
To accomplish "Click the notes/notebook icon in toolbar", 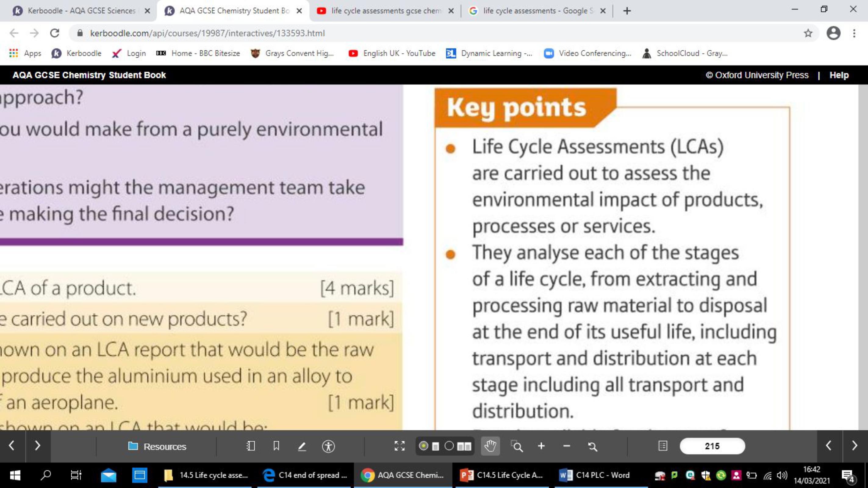I will pos(251,446).
